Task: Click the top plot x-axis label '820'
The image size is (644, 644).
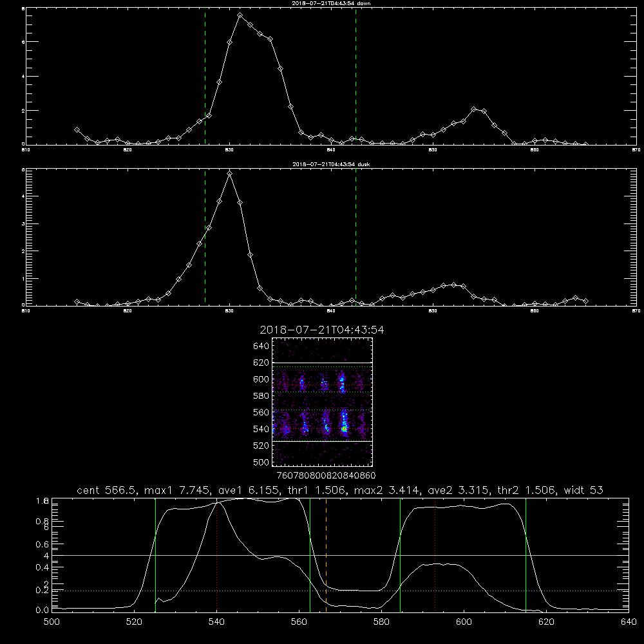Action: click(x=128, y=150)
